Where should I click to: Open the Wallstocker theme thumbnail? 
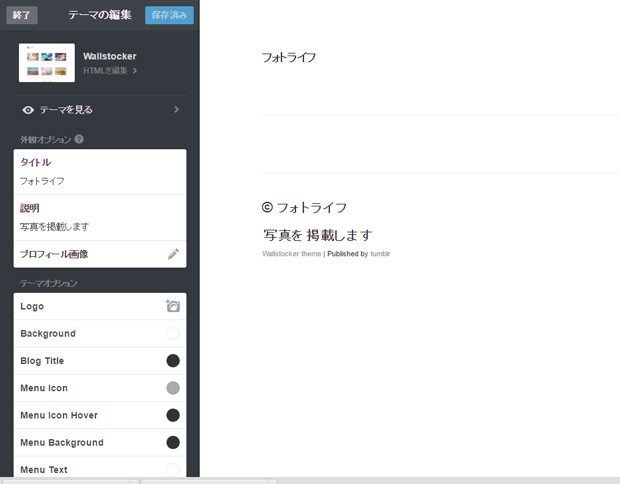(47, 62)
